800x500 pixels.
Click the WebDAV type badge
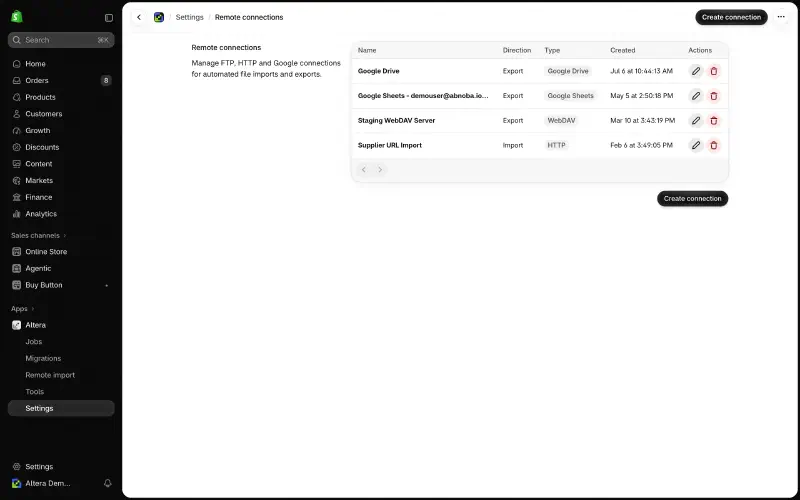click(561, 121)
